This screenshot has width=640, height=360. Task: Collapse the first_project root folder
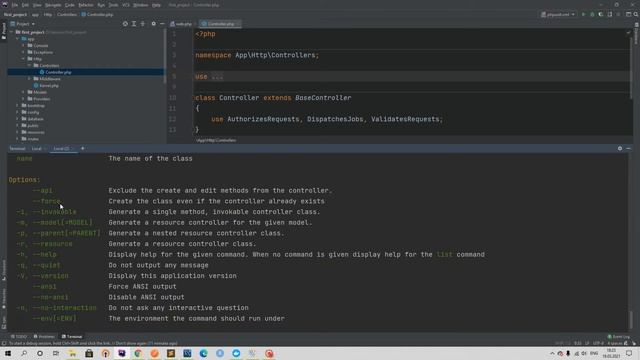tap(11, 32)
